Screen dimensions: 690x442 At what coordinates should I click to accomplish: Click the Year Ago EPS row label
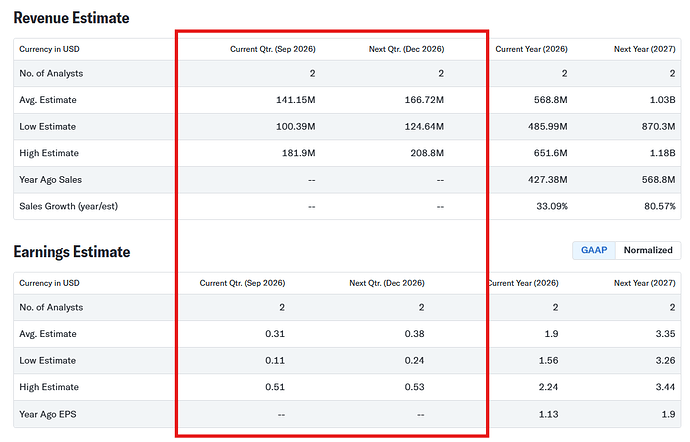tap(48, 414)
